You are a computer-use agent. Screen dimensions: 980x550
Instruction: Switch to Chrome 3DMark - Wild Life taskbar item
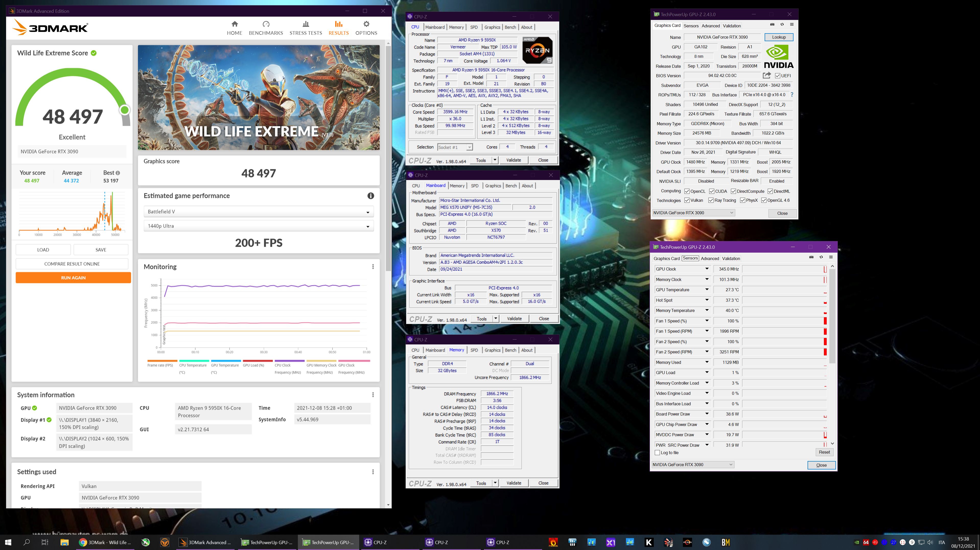click(105, 542)
